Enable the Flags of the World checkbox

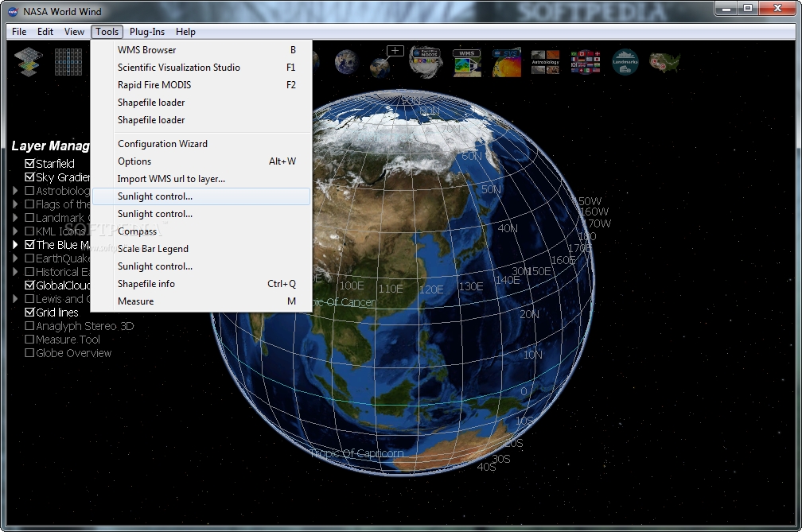(x=29, y=204)
